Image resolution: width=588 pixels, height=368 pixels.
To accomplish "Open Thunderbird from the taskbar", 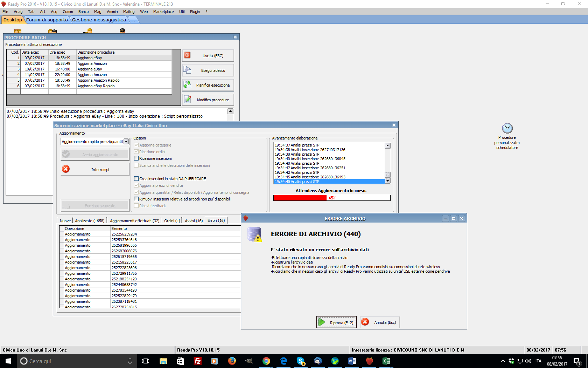I will pos(318,361).
